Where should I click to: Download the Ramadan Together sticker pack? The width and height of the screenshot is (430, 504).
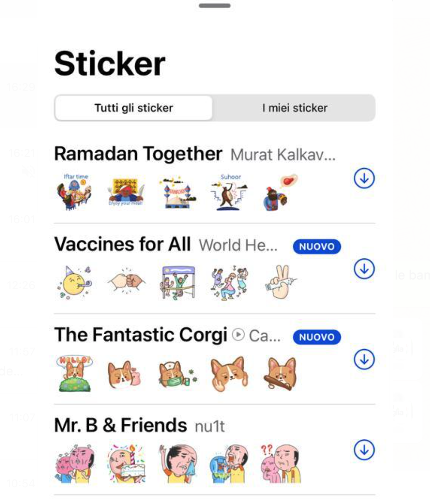364,179
